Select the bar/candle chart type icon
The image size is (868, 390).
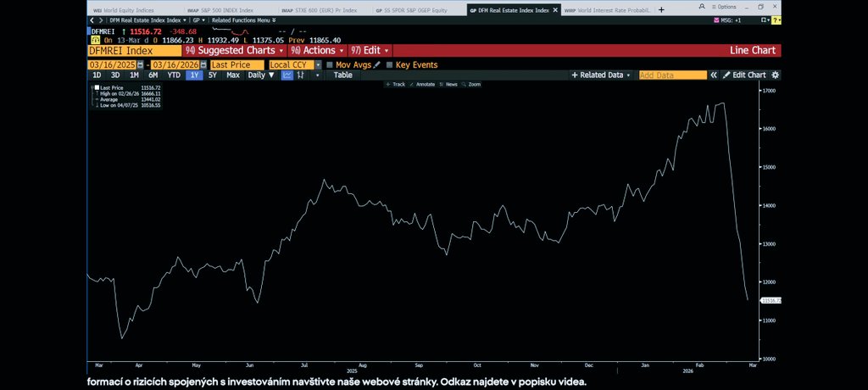pos(301,75)
